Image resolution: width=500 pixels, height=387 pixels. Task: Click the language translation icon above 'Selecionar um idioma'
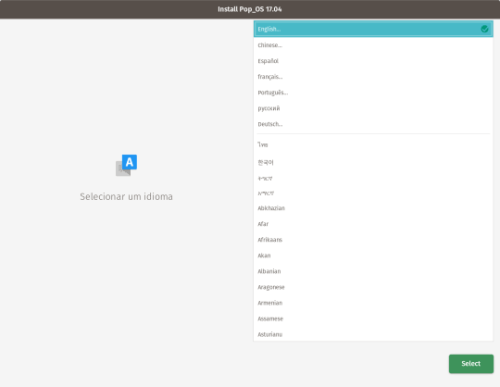point(126,165)
